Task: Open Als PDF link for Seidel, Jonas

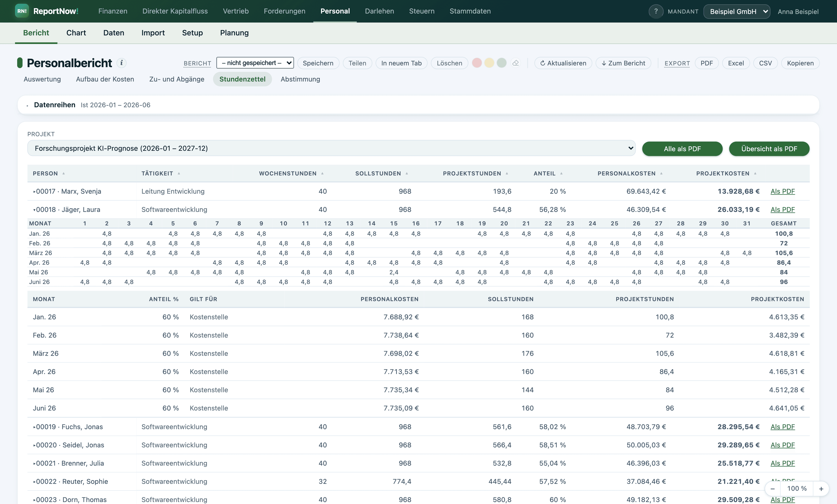Action: pyautogui.click(x=783, y=445)
